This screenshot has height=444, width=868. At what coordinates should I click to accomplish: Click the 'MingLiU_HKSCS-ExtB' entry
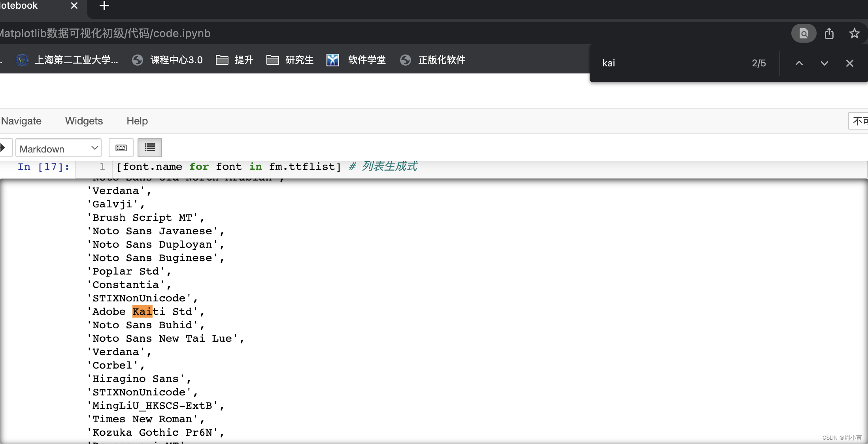point(156,406)
